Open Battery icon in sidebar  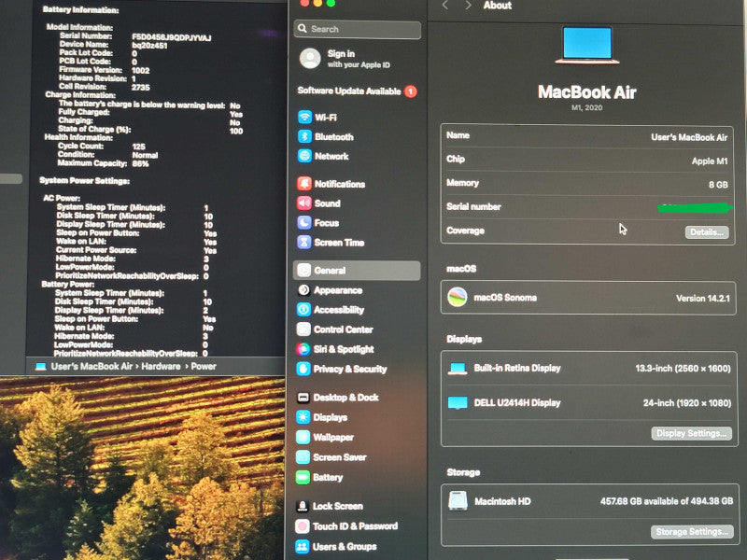[x=303, y=477]
